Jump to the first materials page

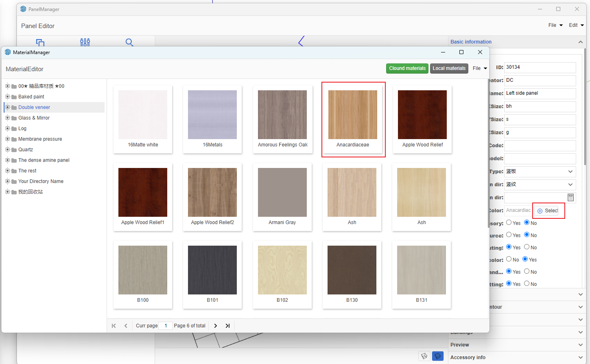(x=114, y=326)
